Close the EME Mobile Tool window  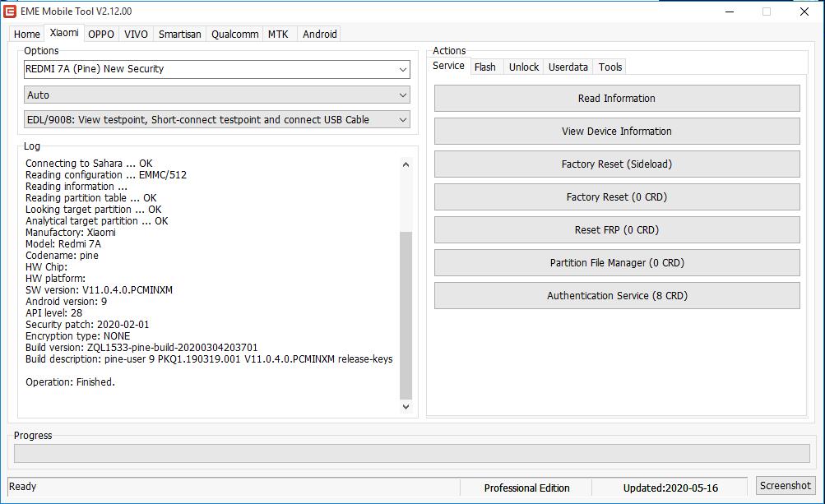click(804, 12)
